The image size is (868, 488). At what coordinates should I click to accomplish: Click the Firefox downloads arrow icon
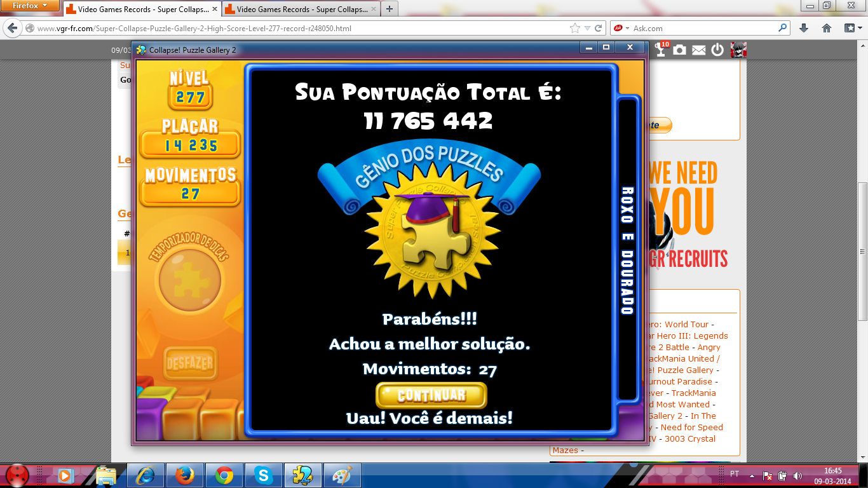point(804,28)
